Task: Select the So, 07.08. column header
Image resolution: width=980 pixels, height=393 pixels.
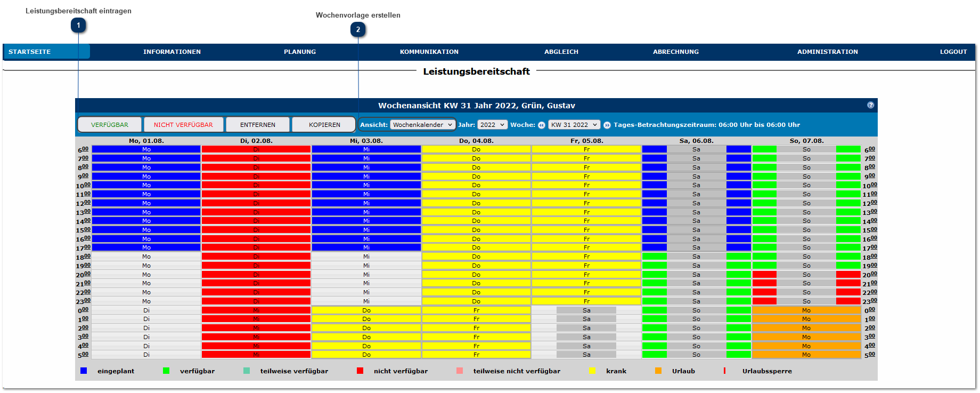Action: tap(806, 141)
